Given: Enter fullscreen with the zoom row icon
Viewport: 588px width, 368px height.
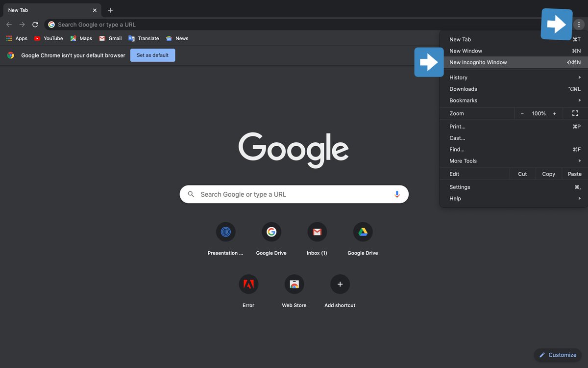Looking at the screenshot, I should coord(575,113).
